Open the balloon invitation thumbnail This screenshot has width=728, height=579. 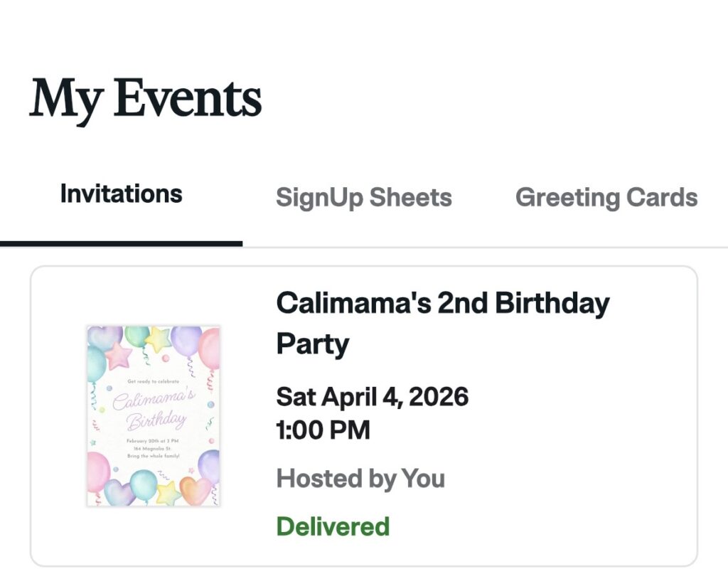[153, 416]
